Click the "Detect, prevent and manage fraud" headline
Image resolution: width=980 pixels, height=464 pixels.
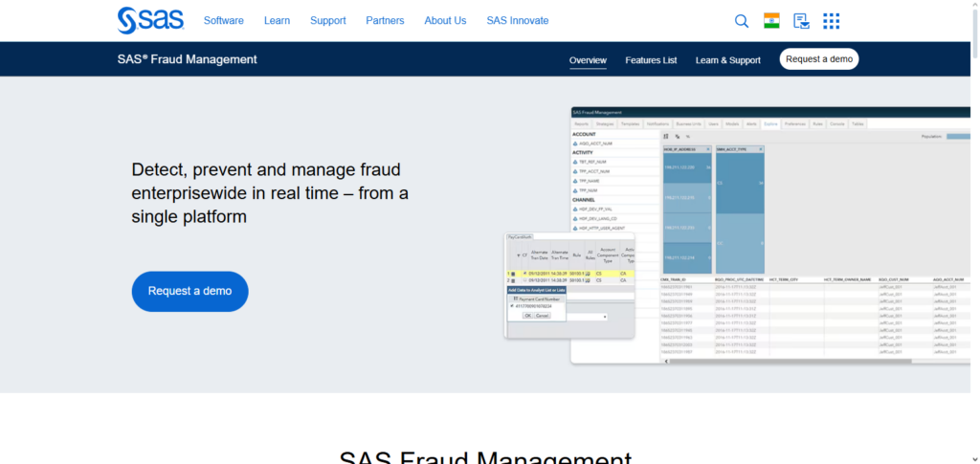click(270, 193)
